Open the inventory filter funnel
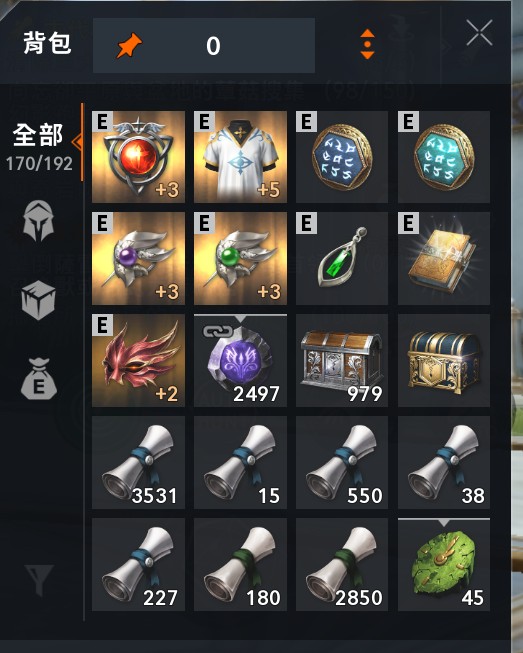The height and width of the screenshot is (653, 523). click(x=39, y=580)
